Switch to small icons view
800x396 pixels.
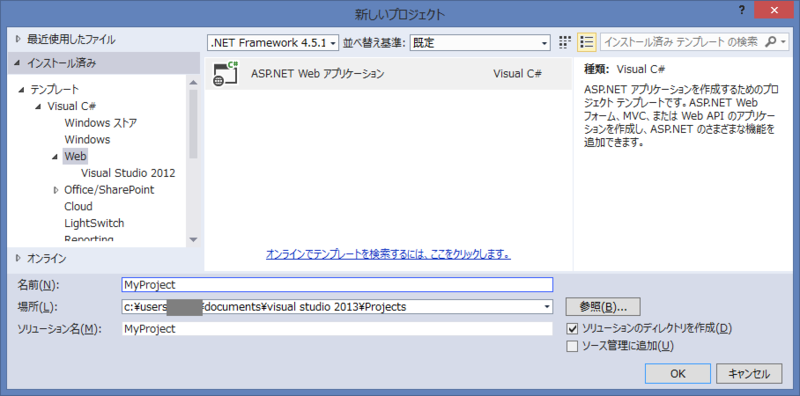pyautogui.click(x=564, y=42)
